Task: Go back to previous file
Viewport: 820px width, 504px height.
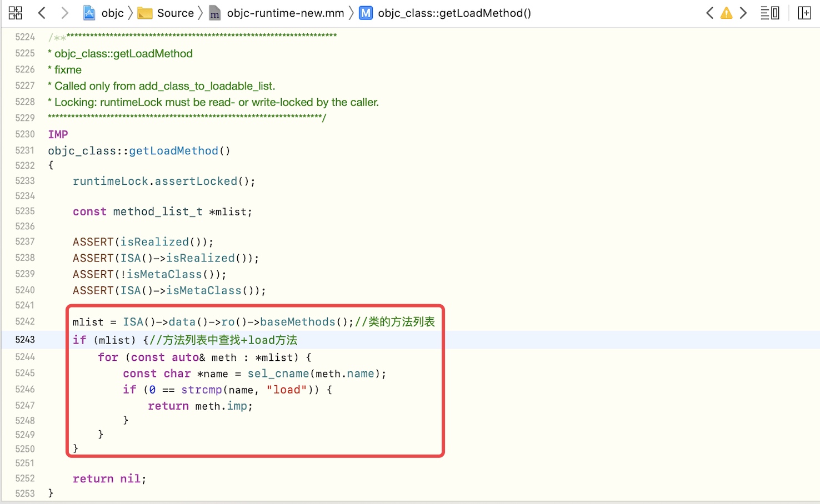Action: coord(42,13)
